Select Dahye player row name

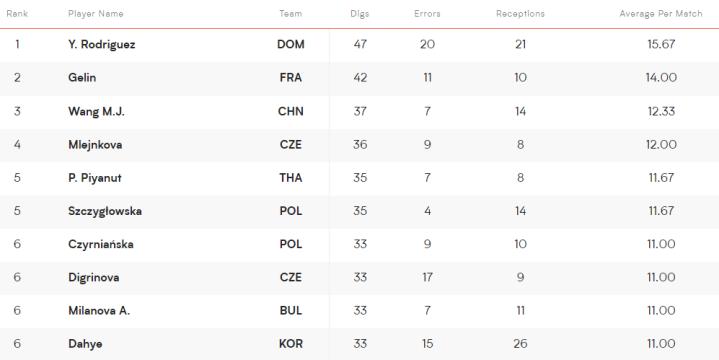pyautogui.click(x=85, y=344)
